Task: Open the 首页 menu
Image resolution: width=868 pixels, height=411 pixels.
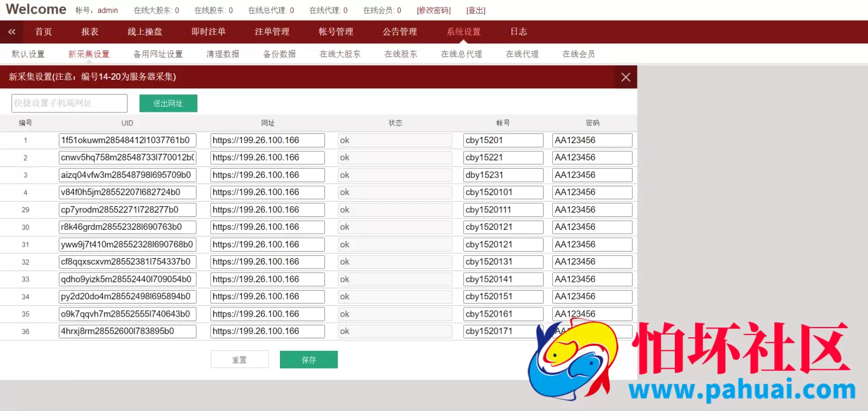Action: pos(43,32)
